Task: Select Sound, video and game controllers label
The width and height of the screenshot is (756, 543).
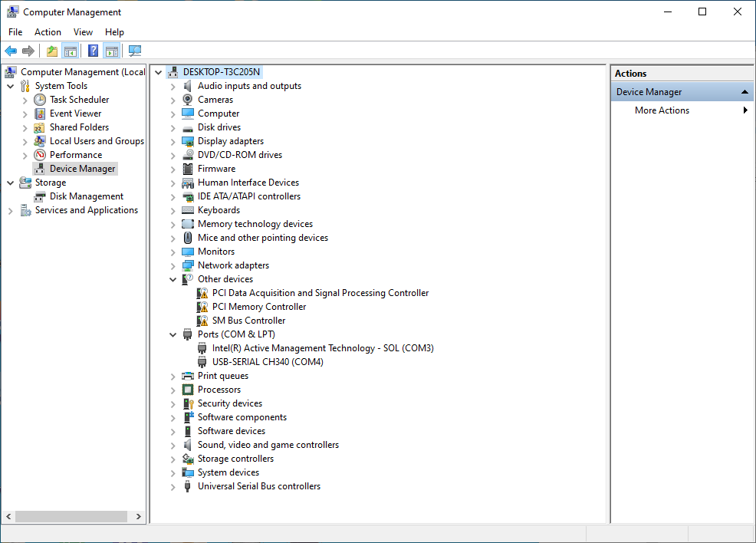Action: [x=268, y=445]
